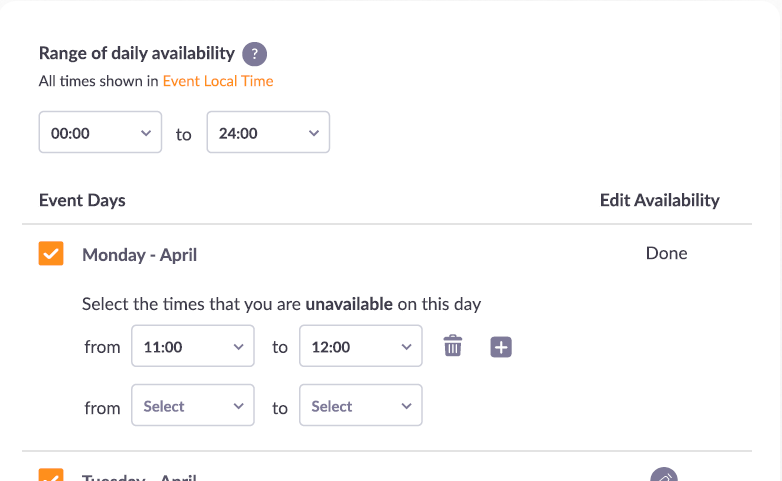Click the Monday - April day label
Image resolution: width=782 pixels, height=481 pixels.
click(x=139, y=255)
